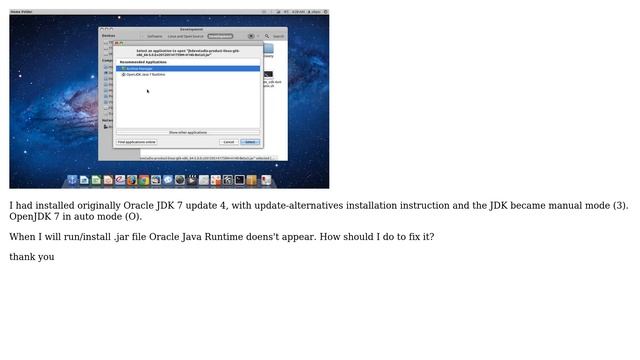
Task: Click the Home Folder title in top panel
Action: coord(21,12)
